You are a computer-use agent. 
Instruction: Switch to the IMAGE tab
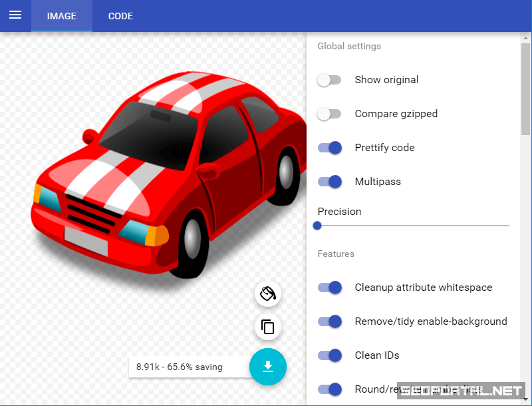(61, 16)
